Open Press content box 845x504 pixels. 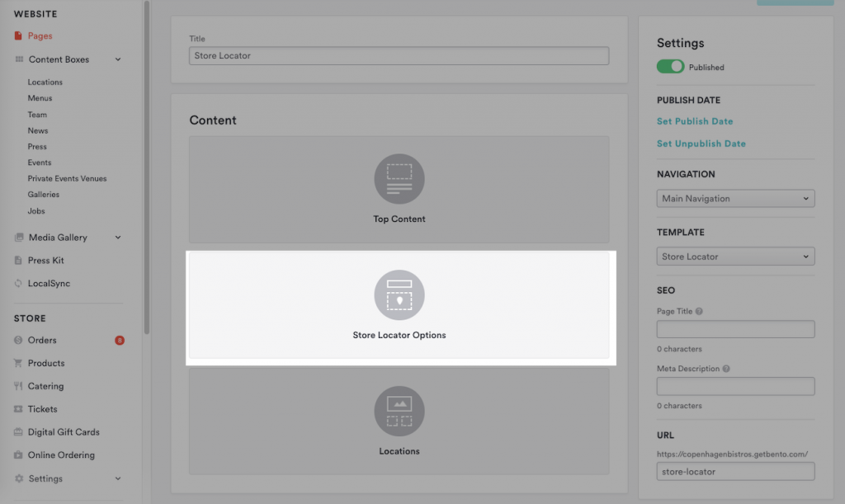point(37,147)
